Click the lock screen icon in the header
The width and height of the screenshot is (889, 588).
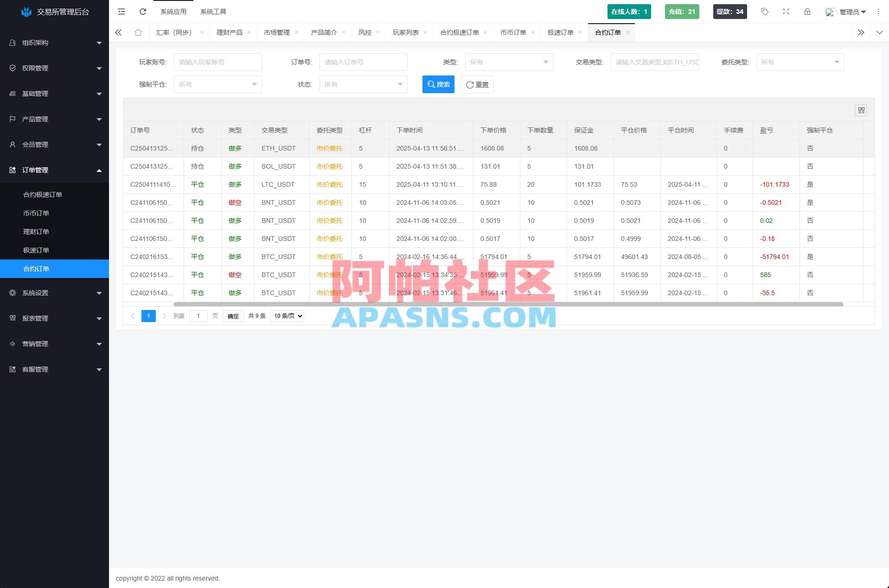[807, 12]
